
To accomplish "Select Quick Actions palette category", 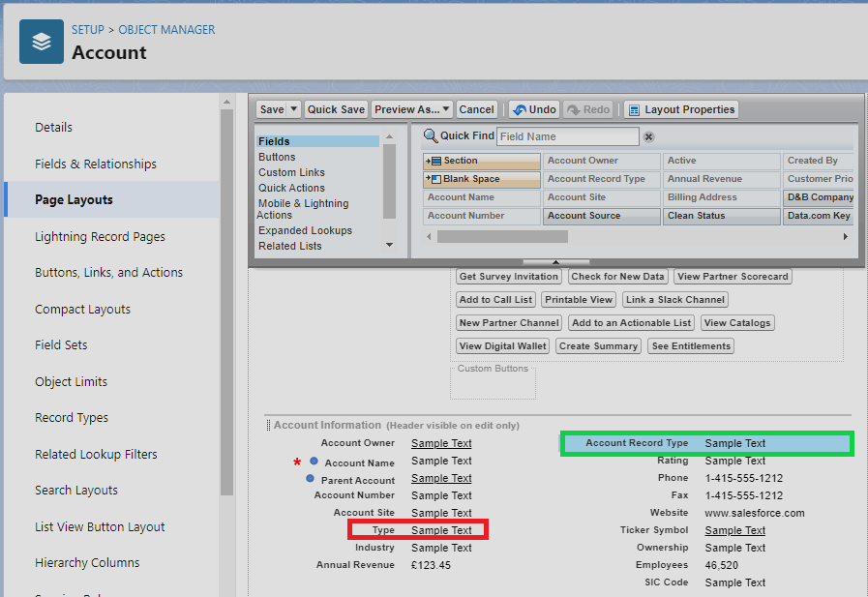I will (291, 188).
